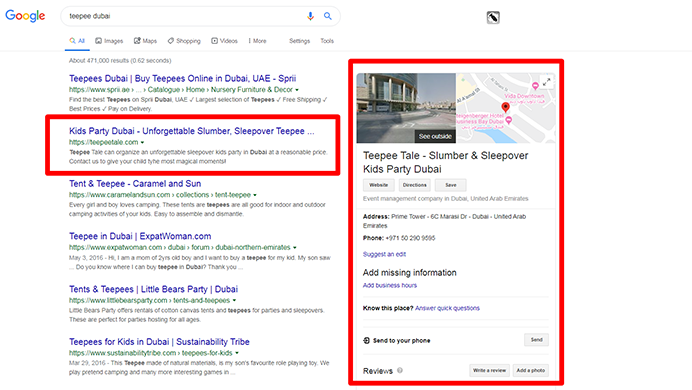Screen dimensions: 692x390
Task: Click the About 471,000 results text
Action: click(120, 60)
